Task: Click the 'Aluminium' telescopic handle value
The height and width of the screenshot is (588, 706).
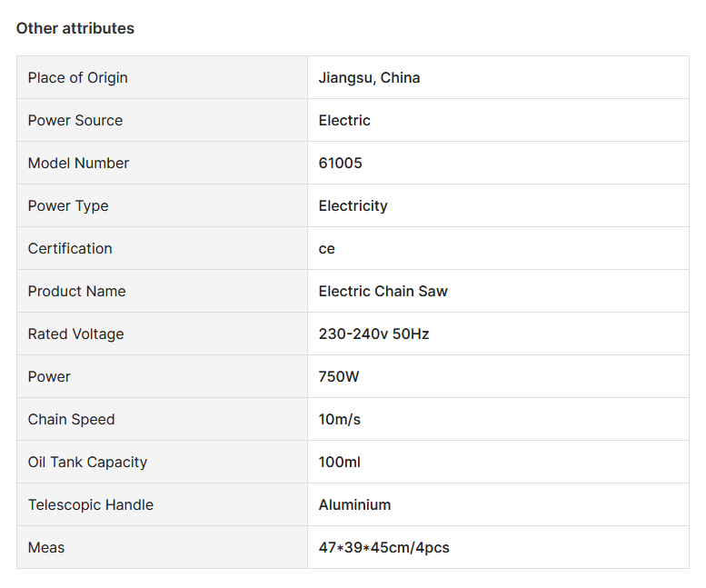Action: click(x=354, y=504)
